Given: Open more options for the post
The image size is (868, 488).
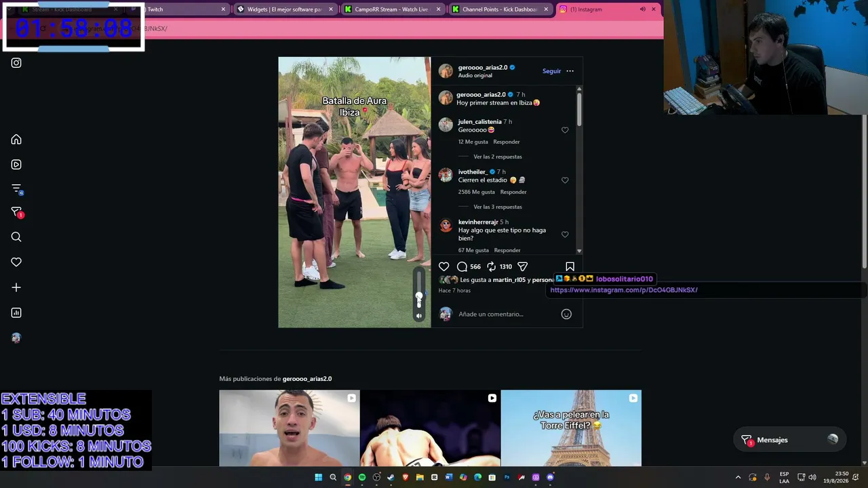Looking at the screenshot, I should (570, 71).
